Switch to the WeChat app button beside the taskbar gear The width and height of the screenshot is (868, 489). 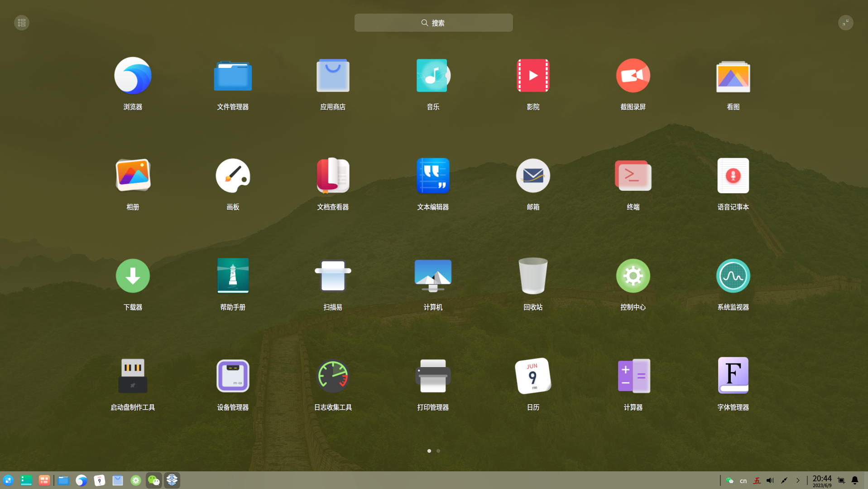pos(154,480)
